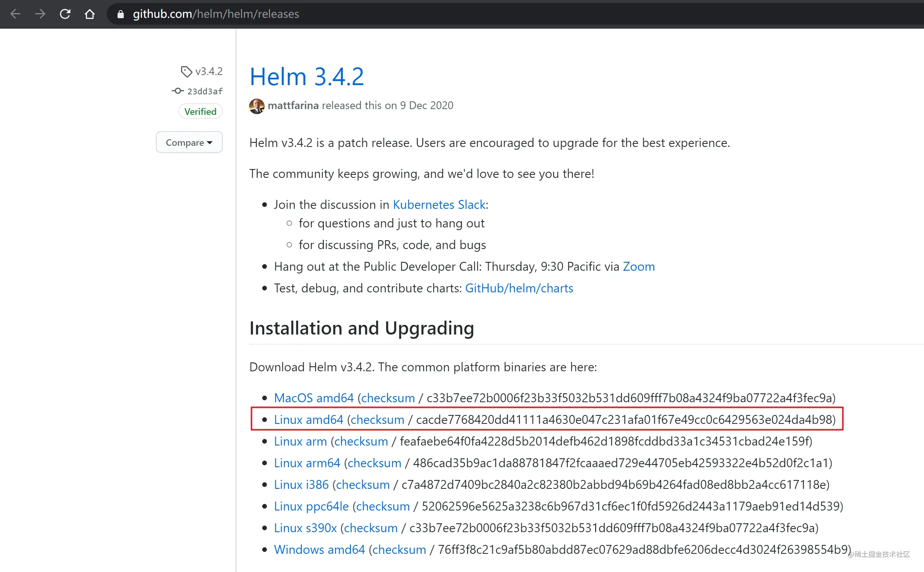Image resolution: width=924 pixels, height=572 pixels.
Task: Click the Linux arm hash starting feafaebe64
Action: 604,441
